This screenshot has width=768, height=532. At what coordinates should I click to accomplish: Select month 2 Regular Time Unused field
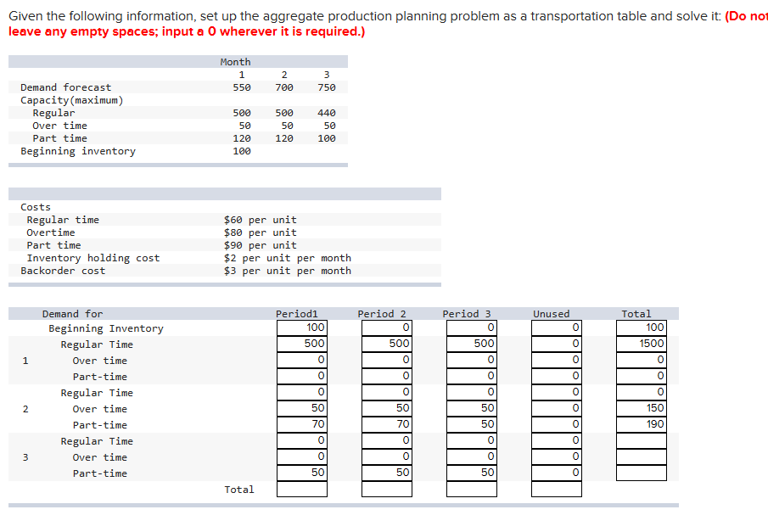click(557, 392)
